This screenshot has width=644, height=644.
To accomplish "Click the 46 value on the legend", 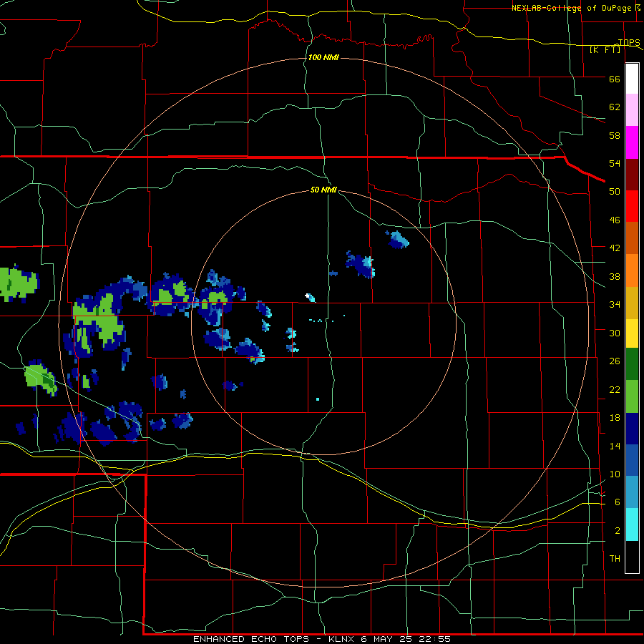I will click(615, 220).
